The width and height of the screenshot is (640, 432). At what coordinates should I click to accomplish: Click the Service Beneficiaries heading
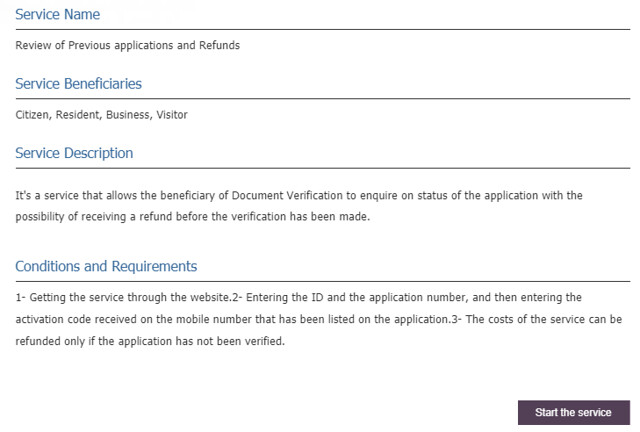coord(78,84)
